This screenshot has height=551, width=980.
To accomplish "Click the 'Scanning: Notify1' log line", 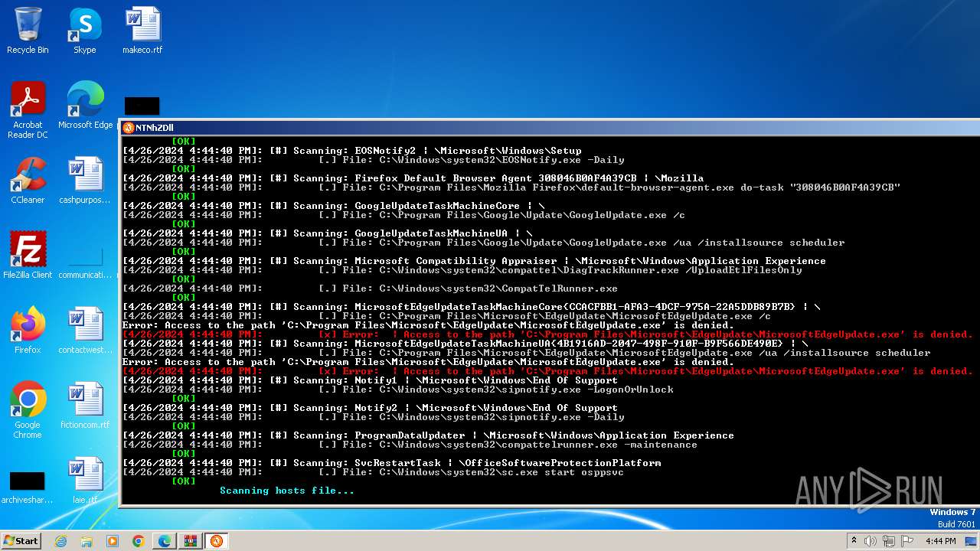I will (370, 380).
